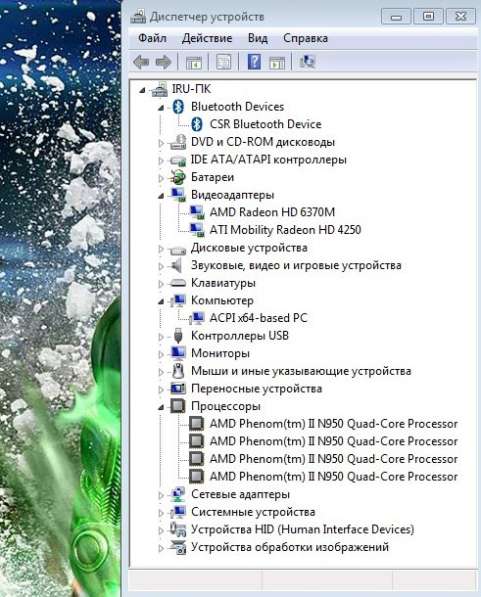Open the Действие menu
Viewport: 481px width, 597px height.
tap(207, 38)
